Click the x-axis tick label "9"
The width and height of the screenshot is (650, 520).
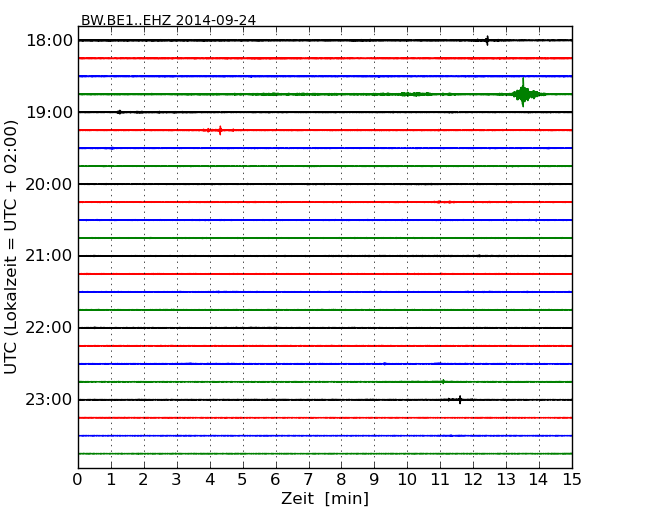tap(374, 480)
